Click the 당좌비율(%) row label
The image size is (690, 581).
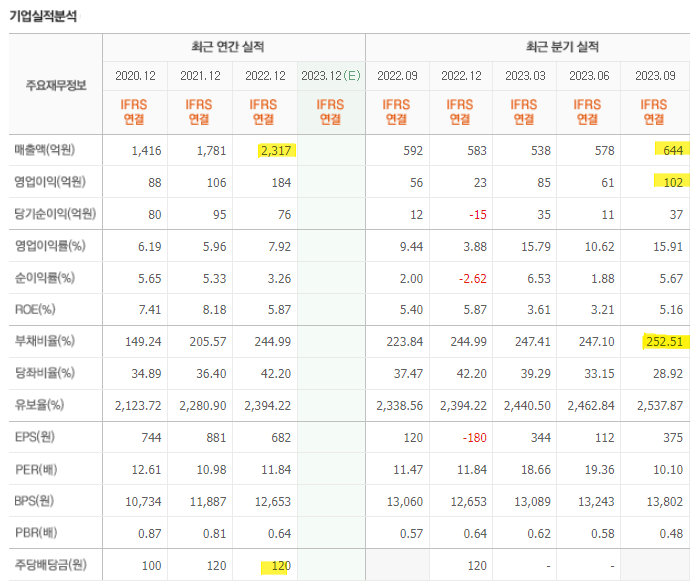tap(44, 373)
